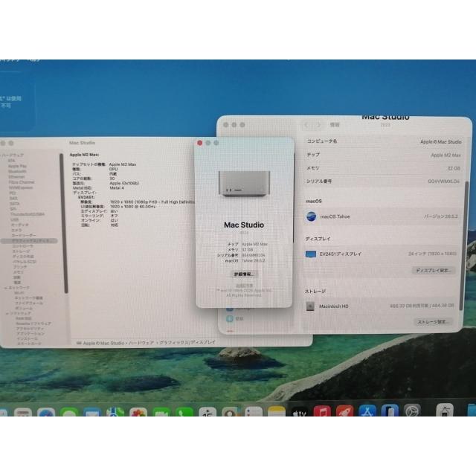Click the Macintosh HD drive icon
Screen dimensions: 476x476
(310, 306)
